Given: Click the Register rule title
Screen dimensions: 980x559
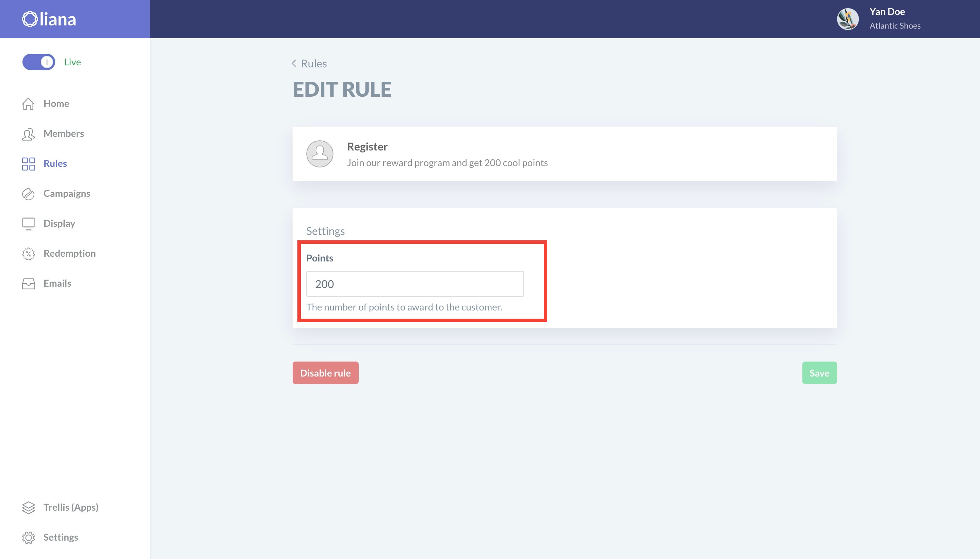Looking at the screenshot, I should coord(367,147).
